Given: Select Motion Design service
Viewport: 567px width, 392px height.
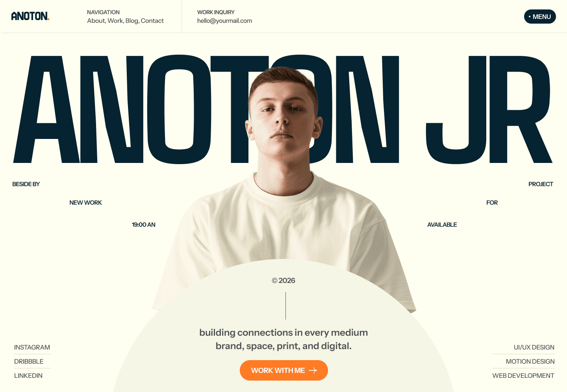Looking at the screenshot, I should (530, 361).
